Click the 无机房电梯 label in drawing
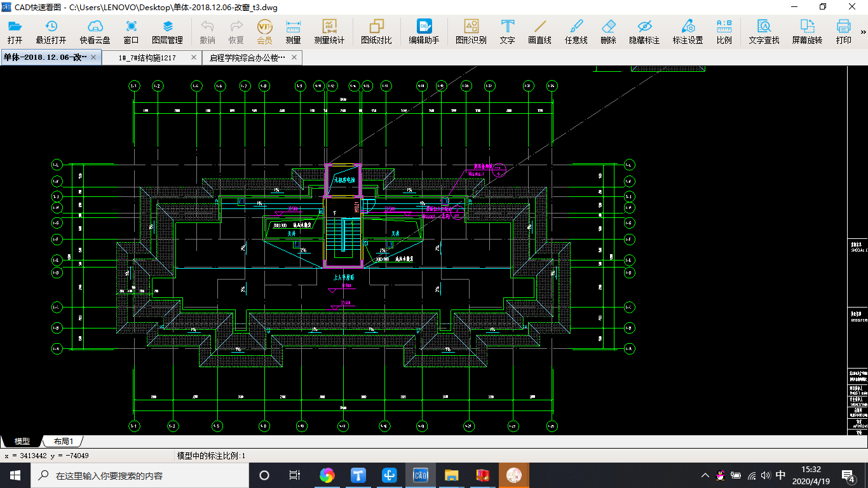This screenshot has height=488, width=868. (346, 181)
